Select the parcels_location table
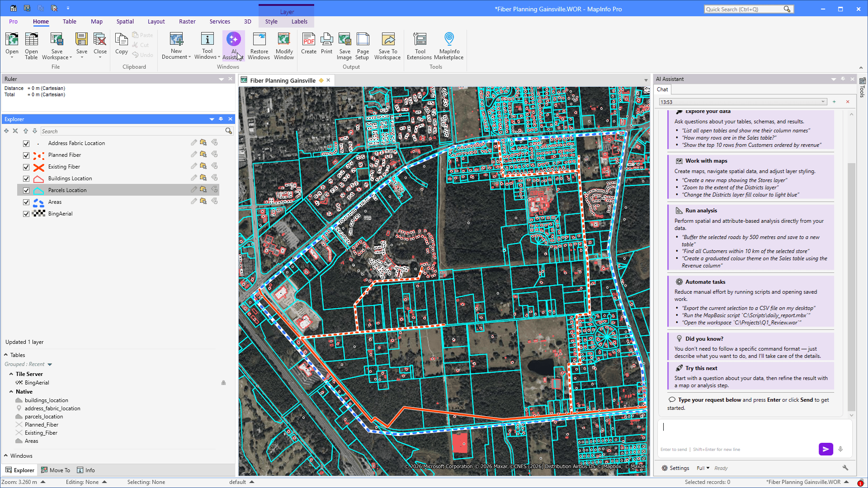Screen dimensions: 868x488 point(44,417)
